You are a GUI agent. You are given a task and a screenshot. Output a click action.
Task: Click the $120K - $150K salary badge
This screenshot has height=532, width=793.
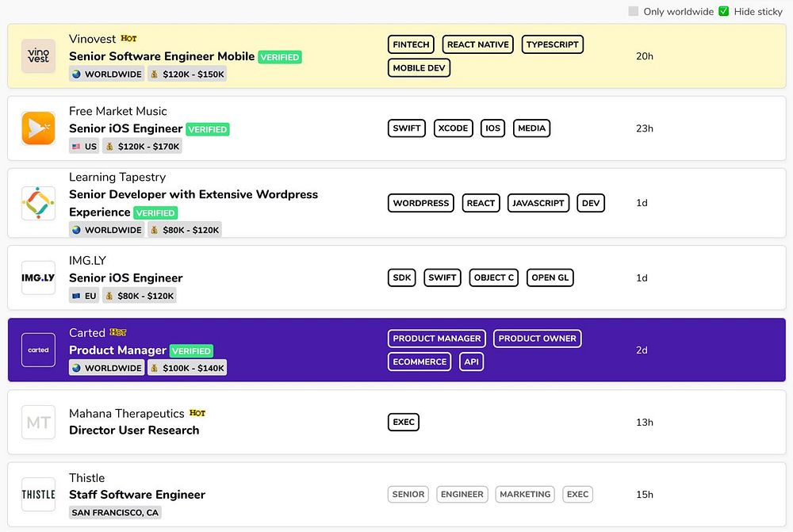click(x=187, y=74)
